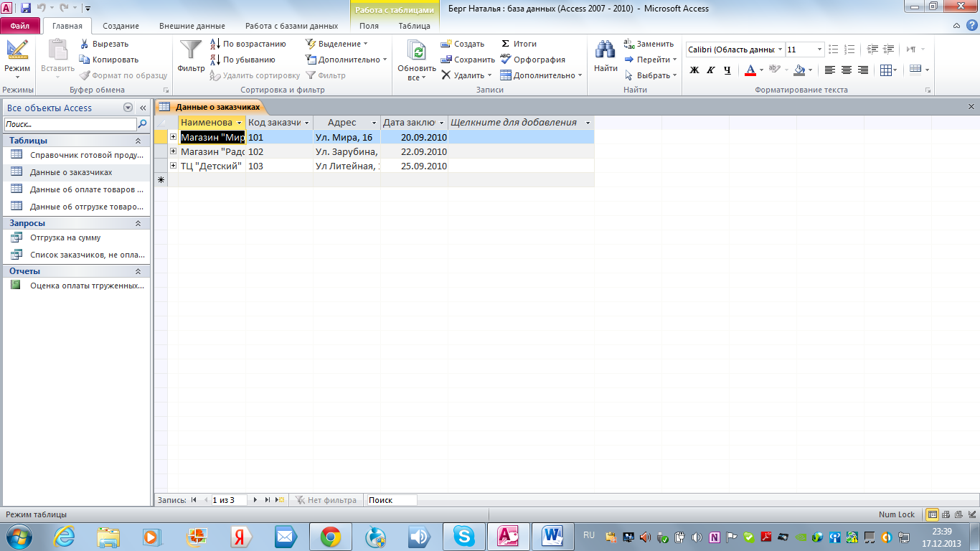Viewport: 980px width, 551px height.
Task: Open query Отгрузка на сумму
Action: (x=77, y=237)
